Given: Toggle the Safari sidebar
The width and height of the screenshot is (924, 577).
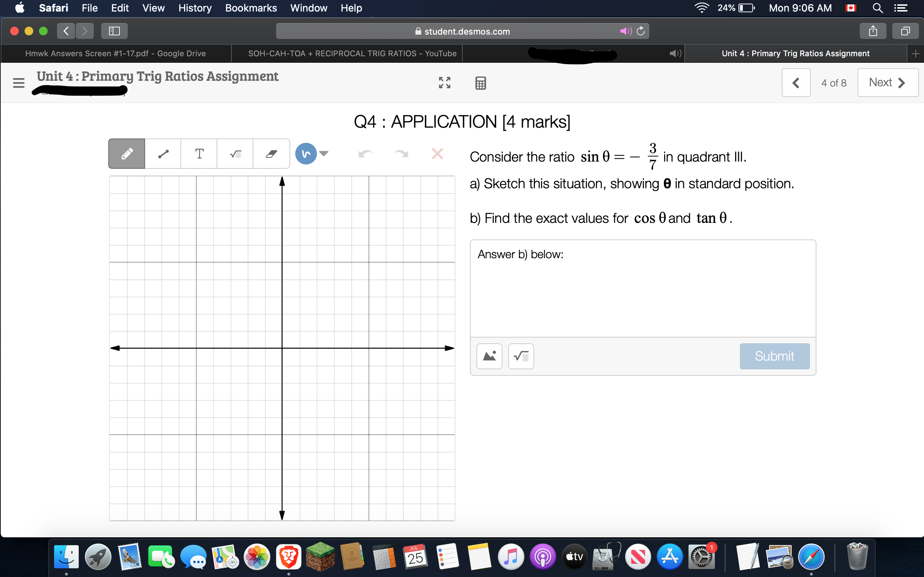Looking at the screenshot, I should tap(113, 31).
